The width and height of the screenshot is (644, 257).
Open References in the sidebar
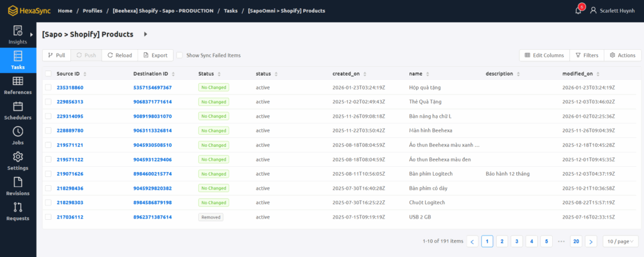[18, 86]
